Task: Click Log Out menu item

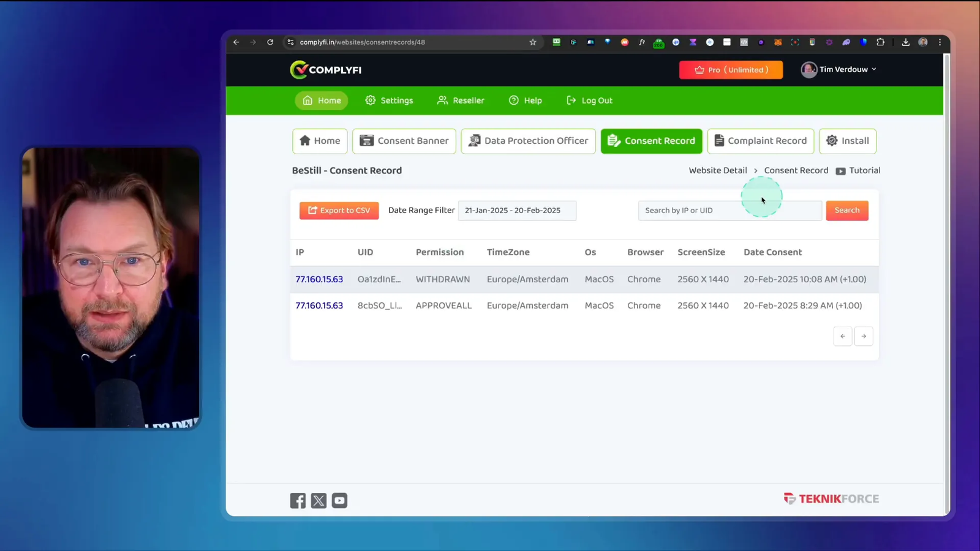Action: pyautogui.click(x=589, y=100)
